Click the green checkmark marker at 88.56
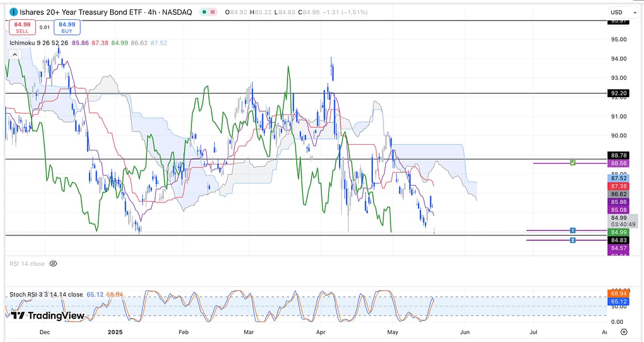Viewport: 644px width, 342px height. (573, 163)
